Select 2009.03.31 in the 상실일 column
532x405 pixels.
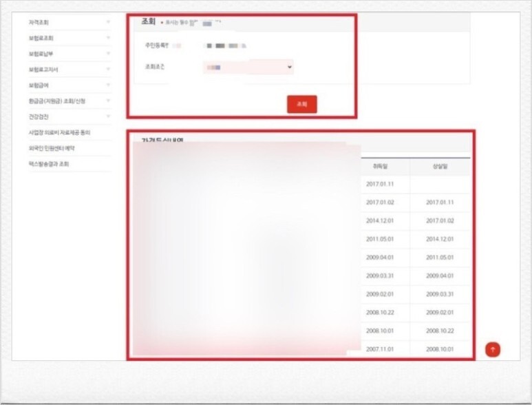[440, 294]
